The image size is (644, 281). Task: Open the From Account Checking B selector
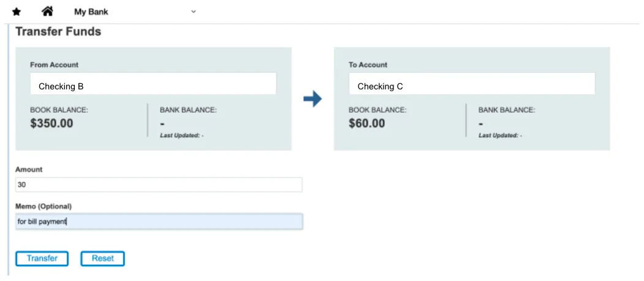[x=153, y=84]
